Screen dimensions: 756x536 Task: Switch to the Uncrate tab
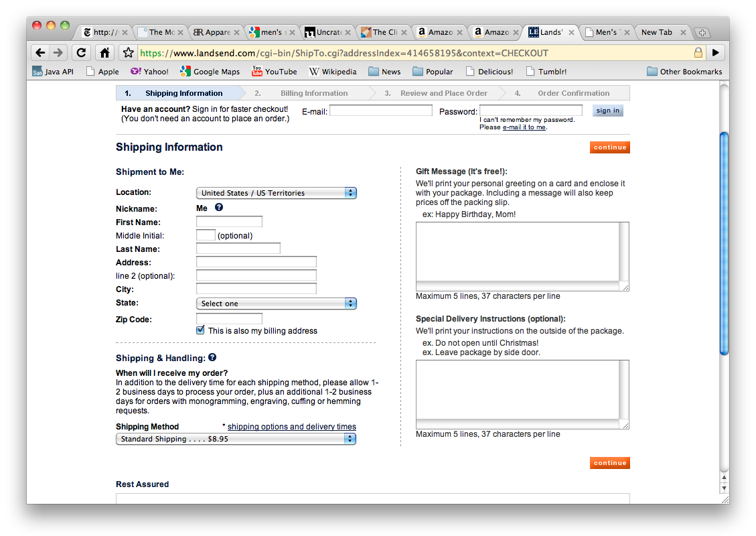coord(328,32)
